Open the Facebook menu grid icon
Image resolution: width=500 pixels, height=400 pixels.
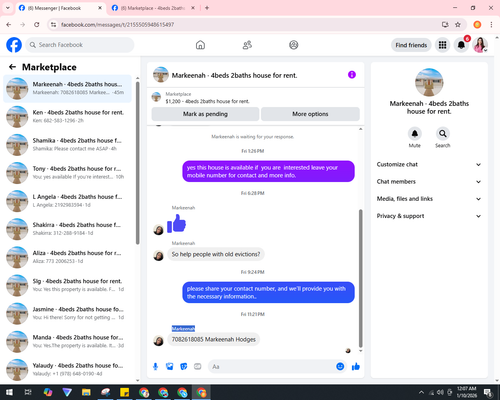click(442, 45)
